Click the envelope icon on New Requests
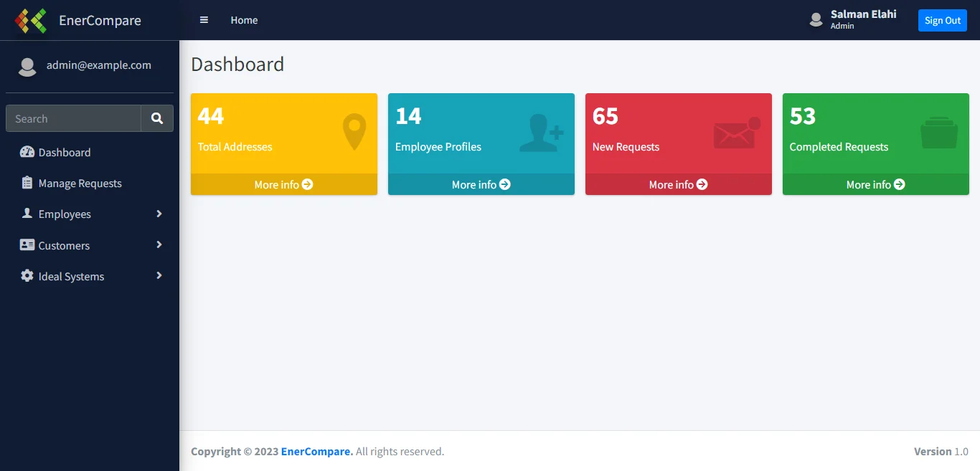The height and width of the screenshot is (471, 980). (x=737, y=133)
